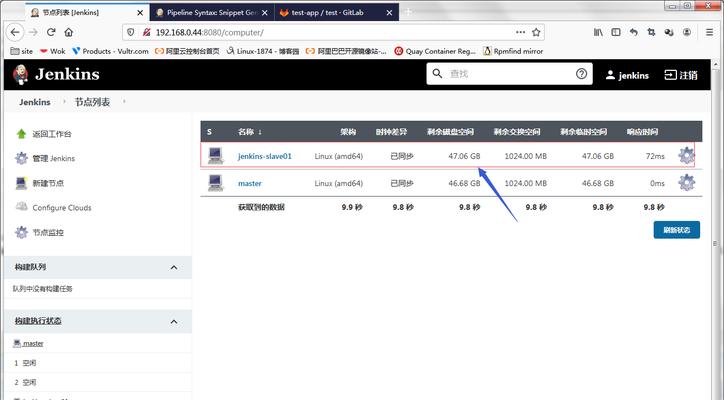Click green up arrow 返回工作台 icon

point(21,134)
